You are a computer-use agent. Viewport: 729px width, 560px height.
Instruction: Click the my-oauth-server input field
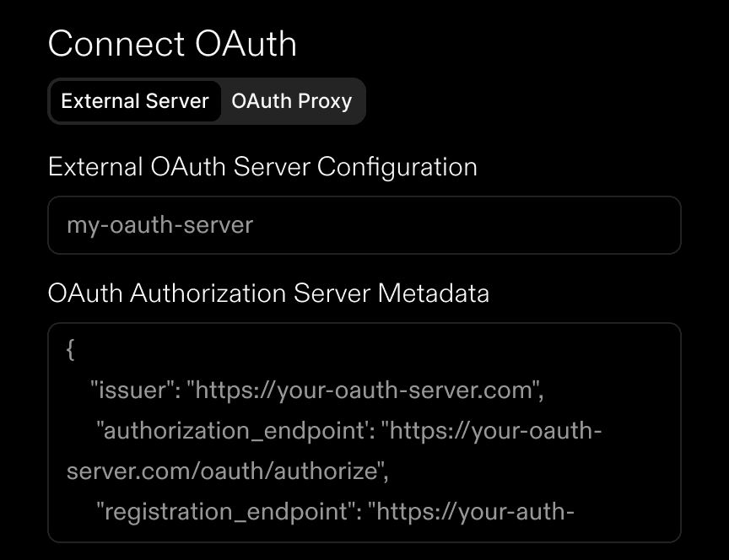point(364,225)
